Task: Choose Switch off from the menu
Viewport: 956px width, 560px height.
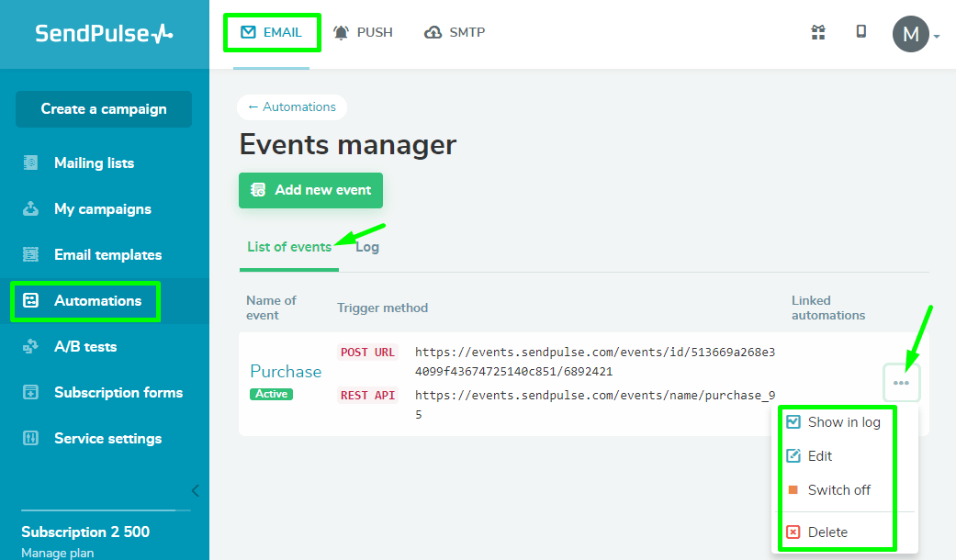Action: point(829,490)
